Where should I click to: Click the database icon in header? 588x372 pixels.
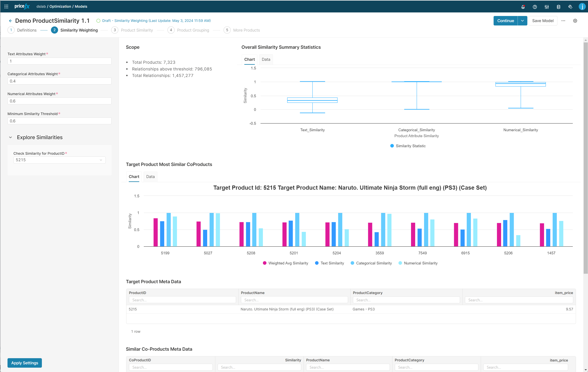[x=558, y=7]
